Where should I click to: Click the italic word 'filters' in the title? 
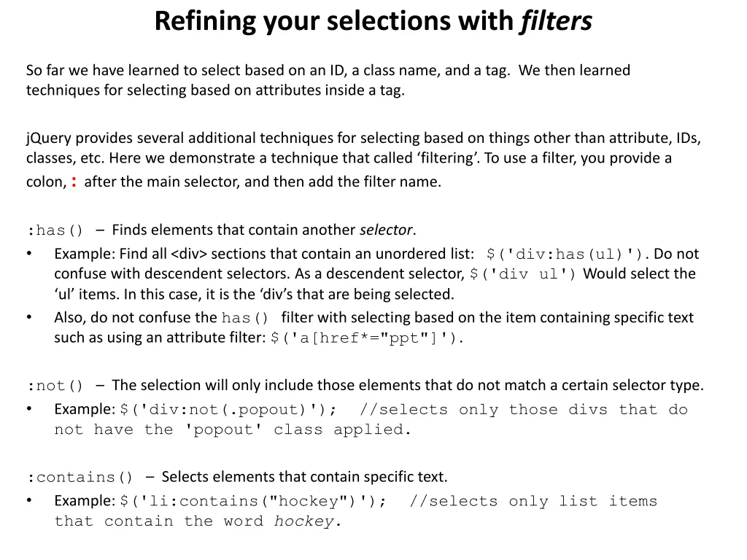click(x=556, y=21)
